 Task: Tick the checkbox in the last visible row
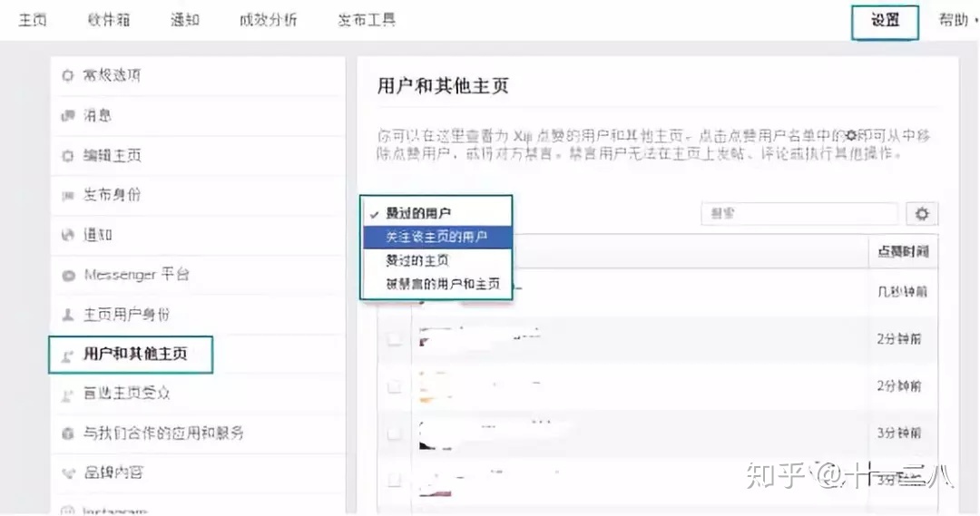(x=395, y=481)
